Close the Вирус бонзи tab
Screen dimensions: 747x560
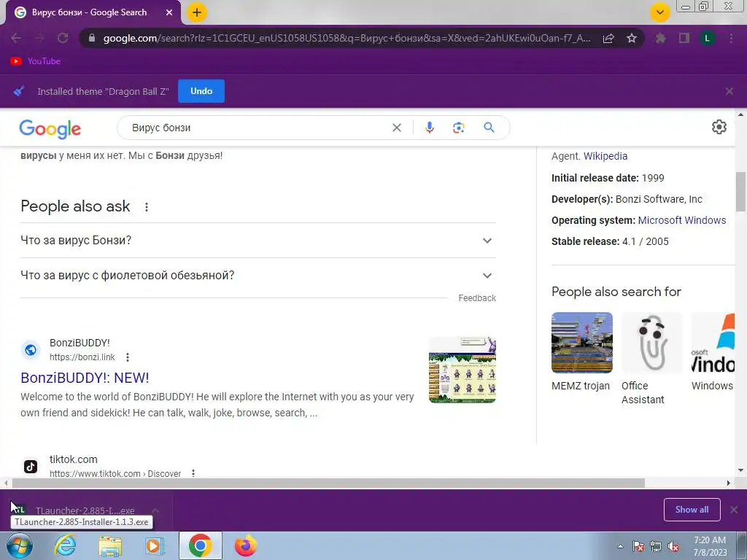coord(169,12)
